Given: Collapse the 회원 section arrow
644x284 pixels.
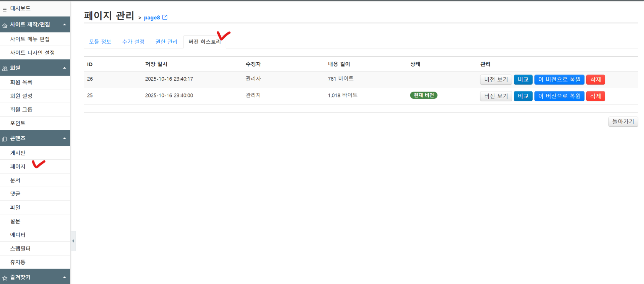Looking at the screenshot, I should tap(64, 68).
